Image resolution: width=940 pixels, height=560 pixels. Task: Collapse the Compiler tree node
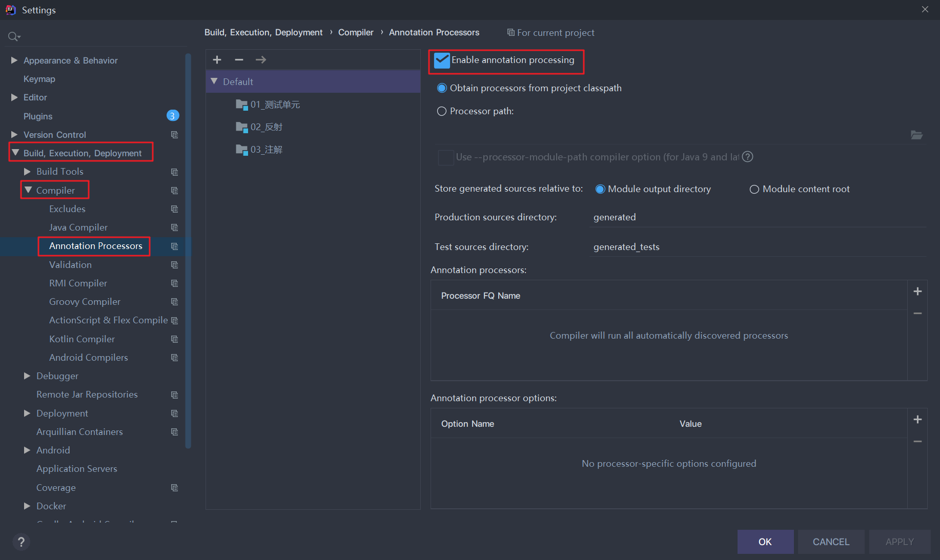coord(28,190)
